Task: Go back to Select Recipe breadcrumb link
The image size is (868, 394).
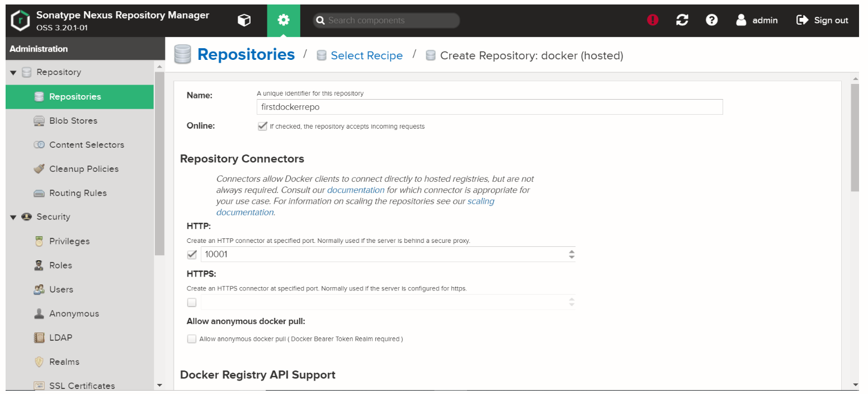Action: click(366, 56)
